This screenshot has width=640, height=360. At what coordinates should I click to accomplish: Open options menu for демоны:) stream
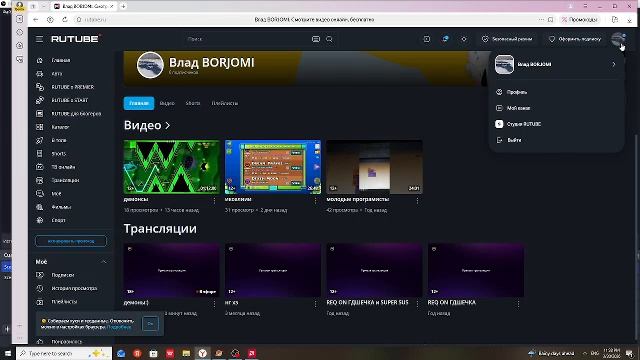(214, 304)
